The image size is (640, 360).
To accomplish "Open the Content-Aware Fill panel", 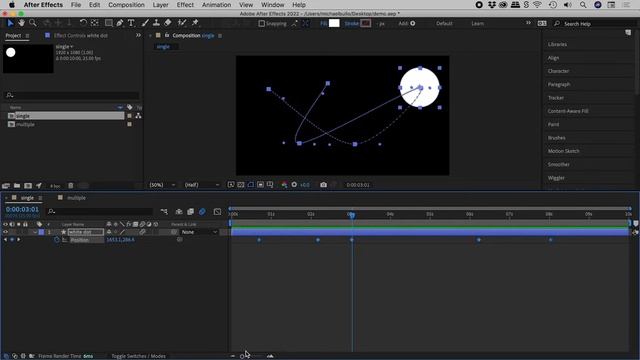I will pyautogui.click(x=568, y=111).
